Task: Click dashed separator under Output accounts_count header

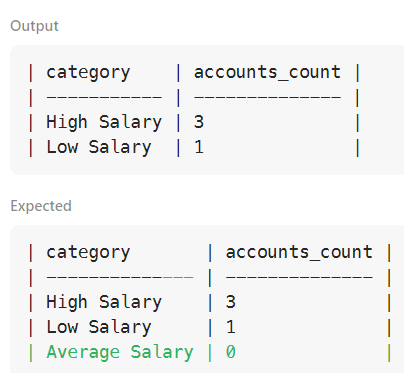Action: 267,97
